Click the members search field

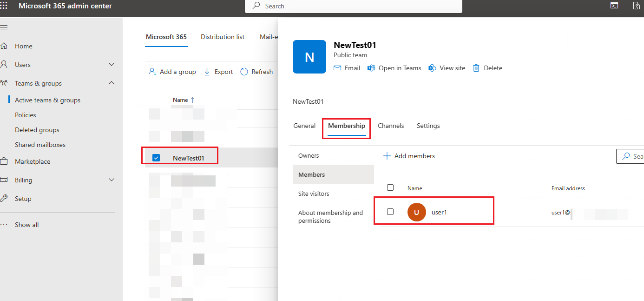[630, 156]
